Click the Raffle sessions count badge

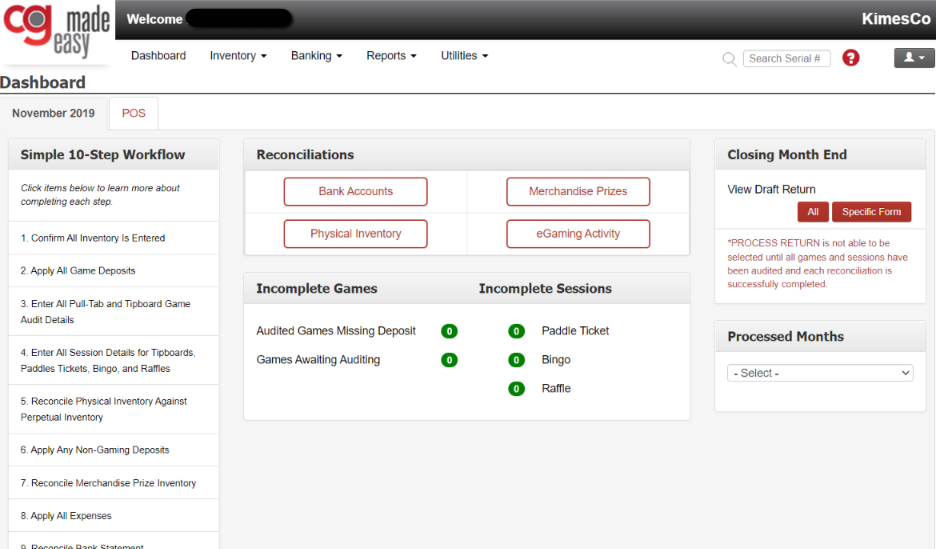click(516, 388)
